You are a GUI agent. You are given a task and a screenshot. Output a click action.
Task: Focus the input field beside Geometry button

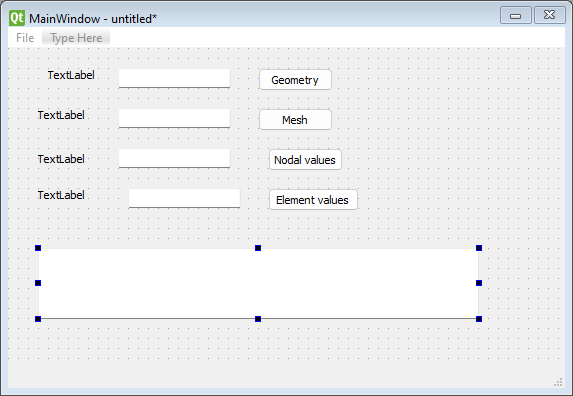pyautogui.click(x=174, y=78)
